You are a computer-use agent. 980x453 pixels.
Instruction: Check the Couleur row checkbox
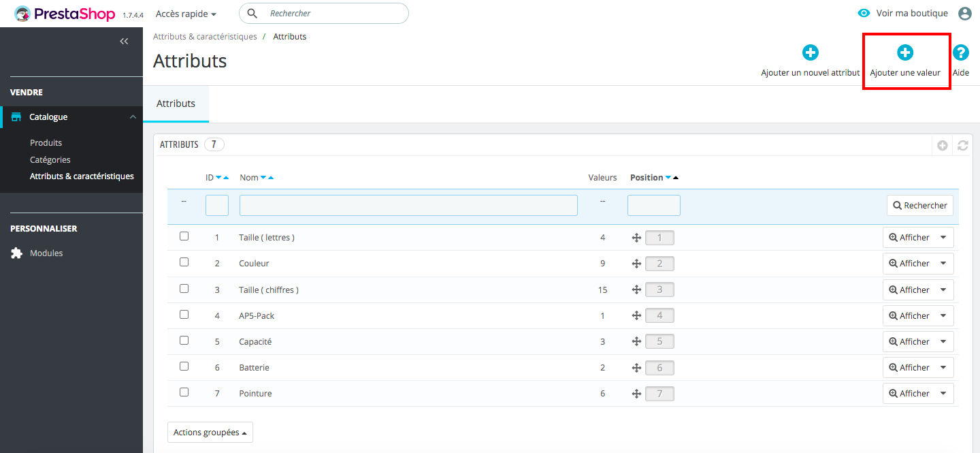[184, 262]
